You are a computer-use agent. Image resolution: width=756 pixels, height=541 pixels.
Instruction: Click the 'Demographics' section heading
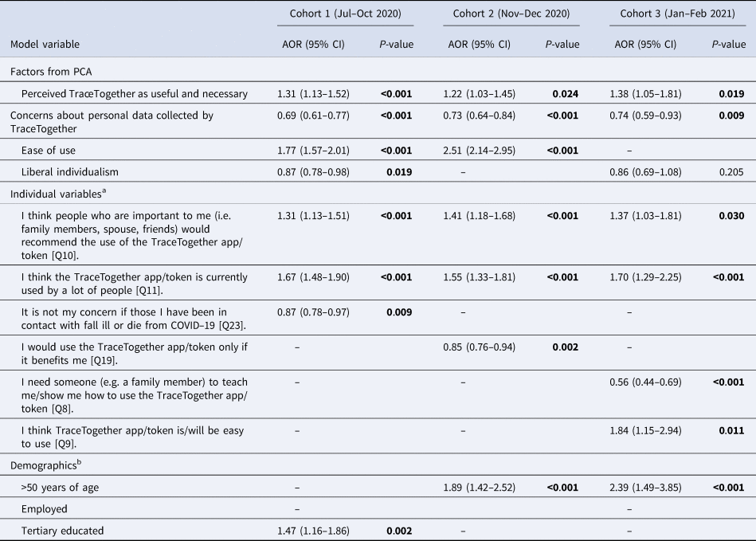click(43, 463)
